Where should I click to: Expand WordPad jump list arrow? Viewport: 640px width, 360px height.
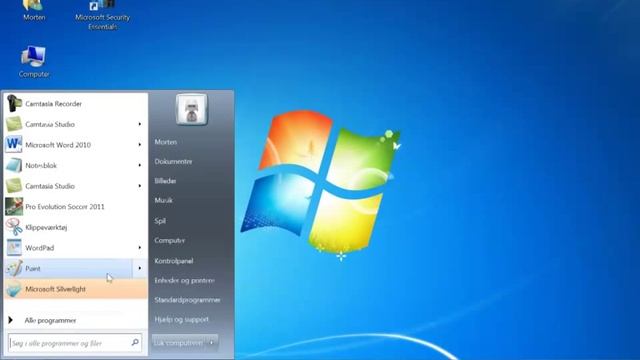tap(140, 248)
